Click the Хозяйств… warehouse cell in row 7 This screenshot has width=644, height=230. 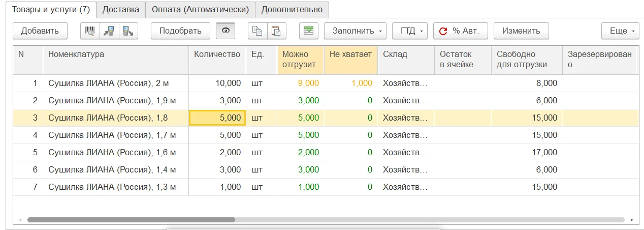(406, 187)
